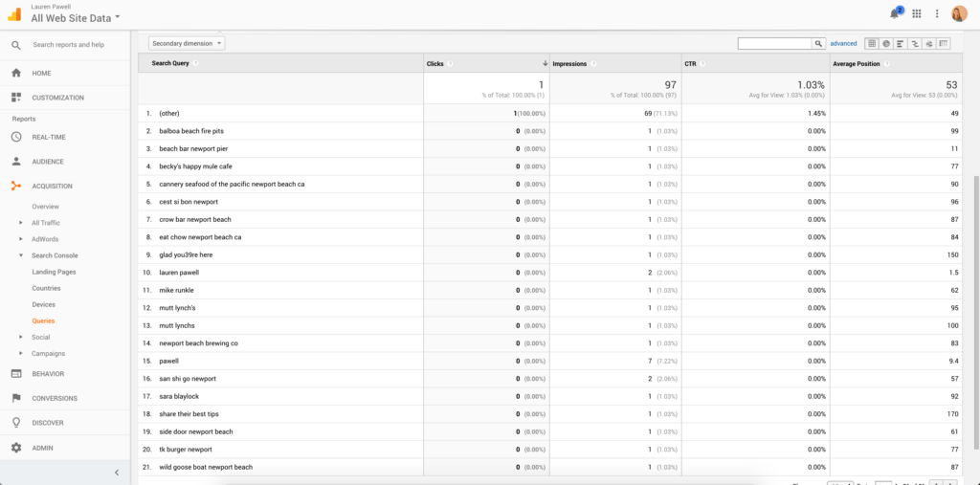Click help icon next to Impressions
The width and height of the screenshot is (980, 485).
tap(593, 64)
